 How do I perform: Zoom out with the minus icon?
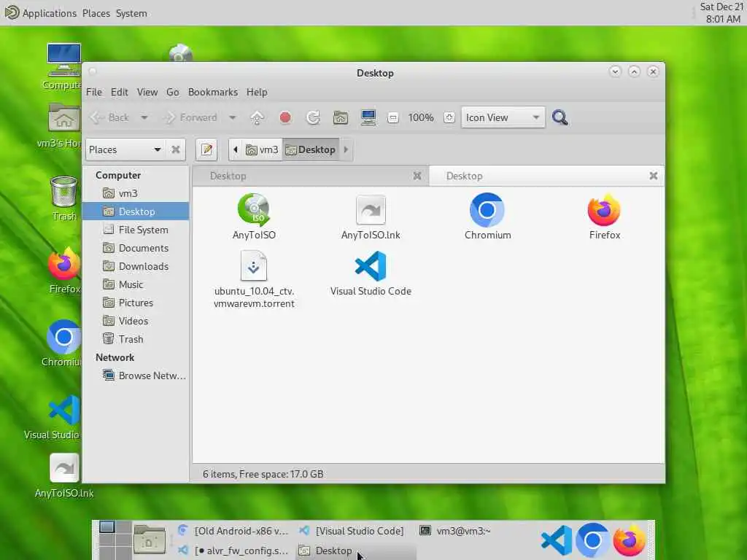tap(392, 117)
